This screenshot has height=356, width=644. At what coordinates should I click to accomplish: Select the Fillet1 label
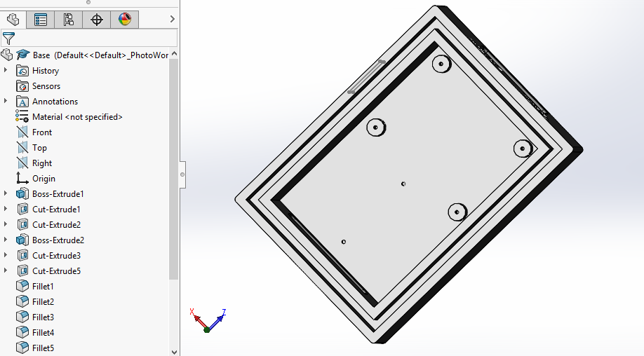(43, 287)
